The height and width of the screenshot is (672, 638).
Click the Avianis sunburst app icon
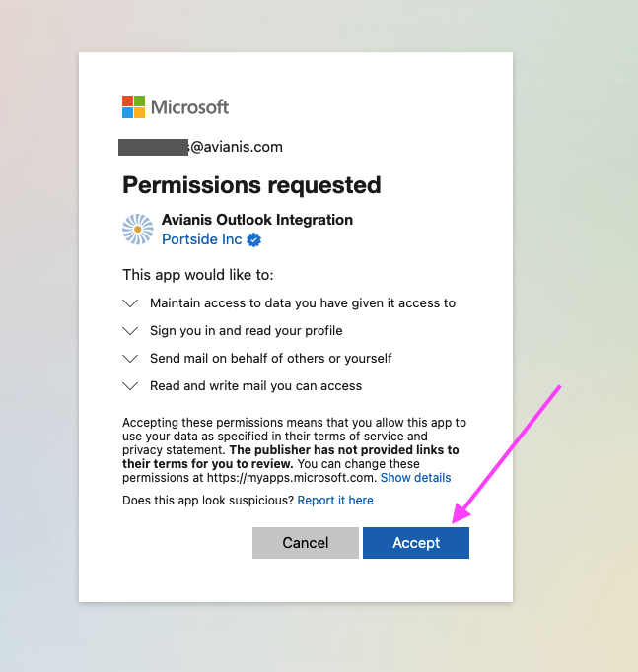(x=138, y=230)
